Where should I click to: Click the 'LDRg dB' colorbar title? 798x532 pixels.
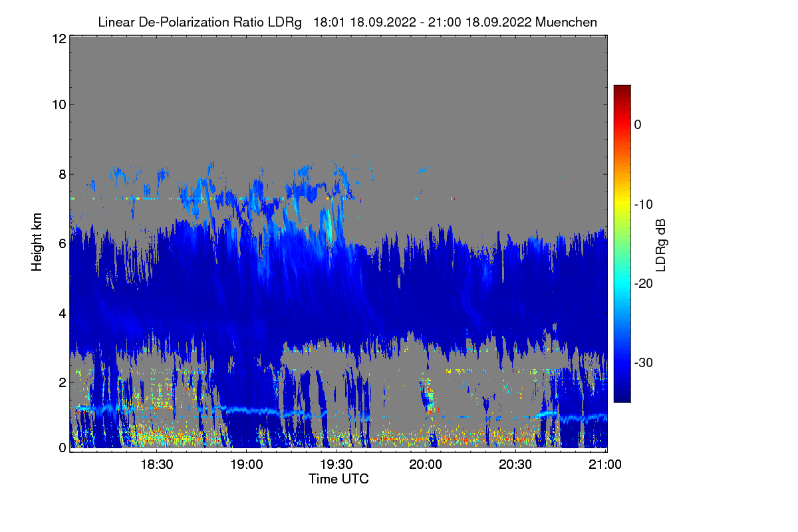pyautogui.click(x=661, y=244)
